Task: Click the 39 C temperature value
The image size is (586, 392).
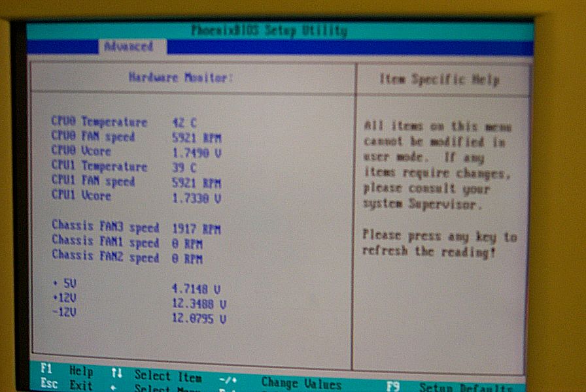Action: pyautogui.click(x=184, y=168)
